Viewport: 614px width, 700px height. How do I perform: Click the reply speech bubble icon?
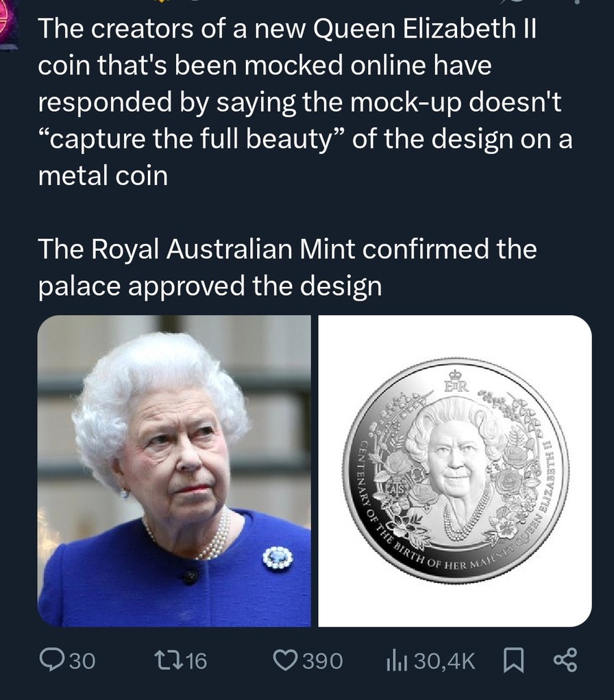click(x=53, y=660)
